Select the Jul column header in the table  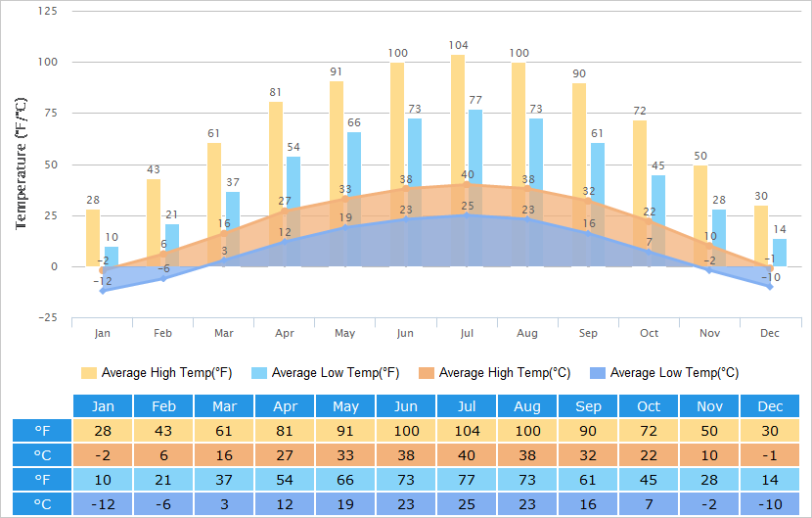click(x=467, y=406)
